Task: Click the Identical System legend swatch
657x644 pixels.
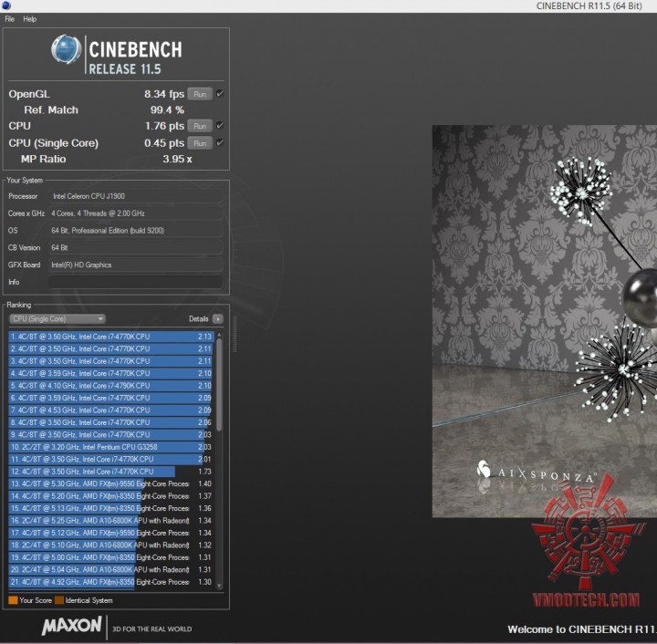Action: [x=59, y=600]
